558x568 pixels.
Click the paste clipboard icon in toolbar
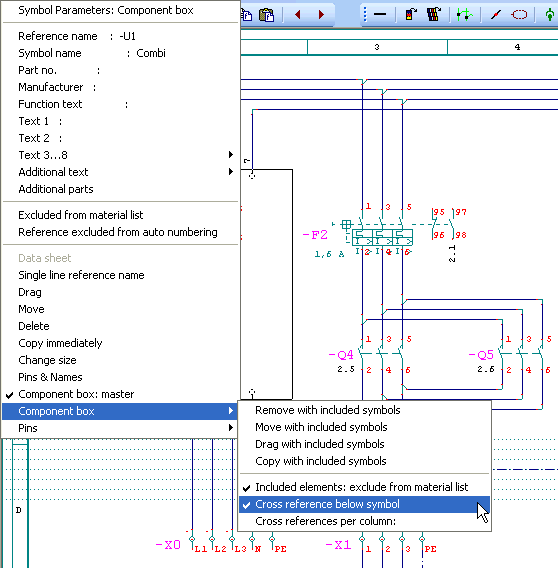266,14
